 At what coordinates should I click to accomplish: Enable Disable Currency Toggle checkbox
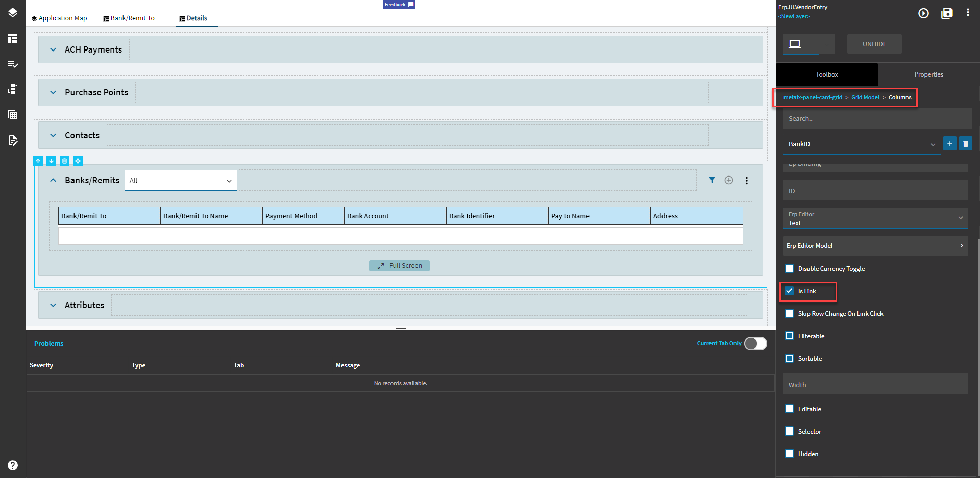[789, 268]
